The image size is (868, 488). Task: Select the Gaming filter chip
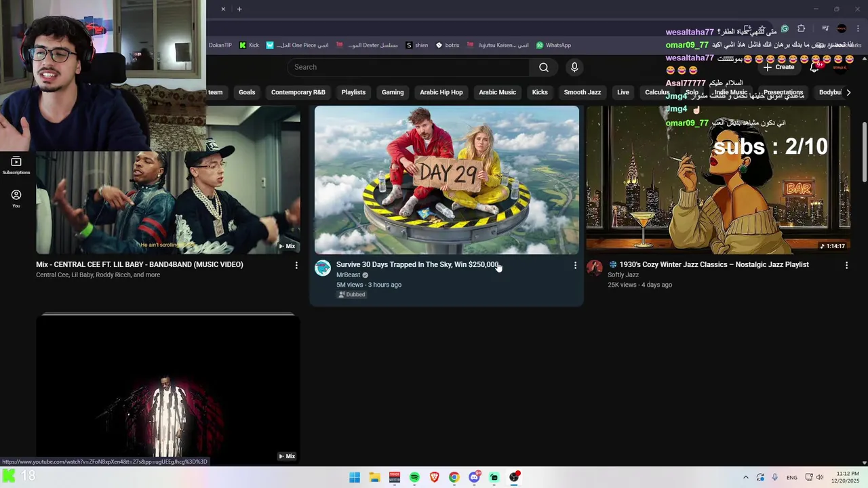[393, 92]
